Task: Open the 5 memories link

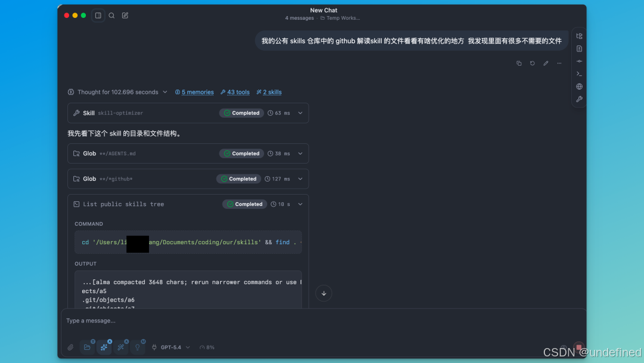Action: (194, 92)
